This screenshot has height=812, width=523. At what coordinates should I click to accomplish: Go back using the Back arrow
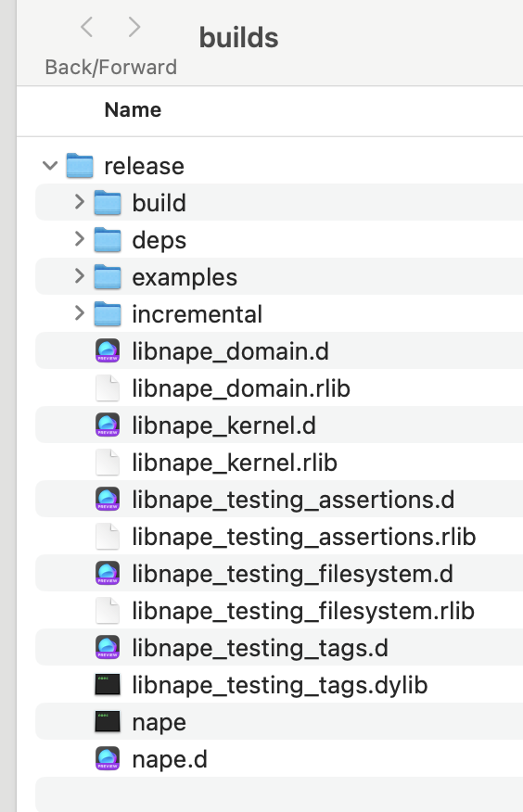coord(87,26)
